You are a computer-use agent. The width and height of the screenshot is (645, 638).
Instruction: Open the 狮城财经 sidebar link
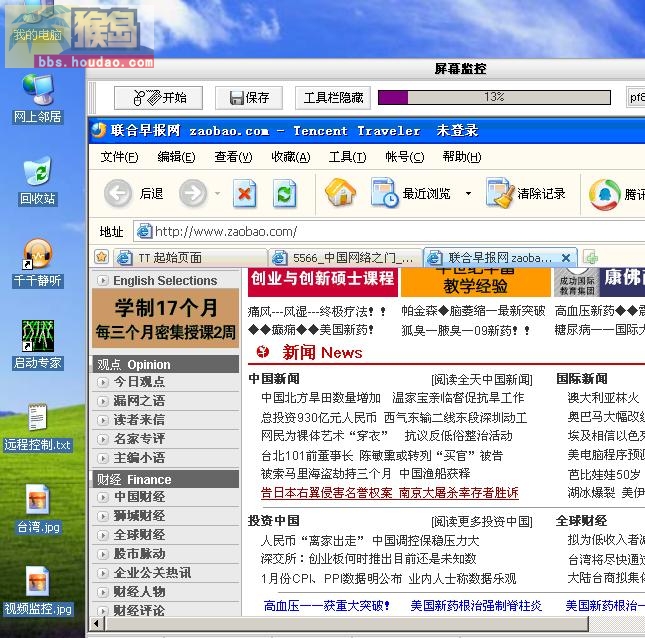pyautogui.click(x=139, y=516)
